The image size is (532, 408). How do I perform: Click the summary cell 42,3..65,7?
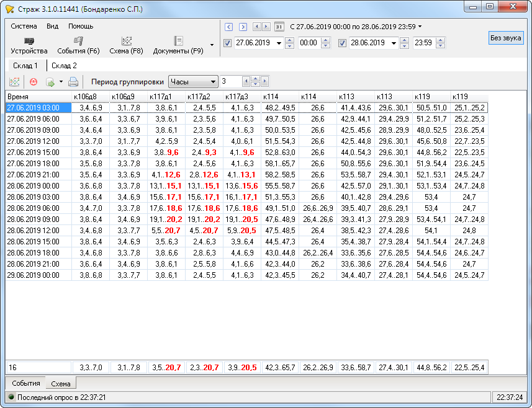point(280,367)
